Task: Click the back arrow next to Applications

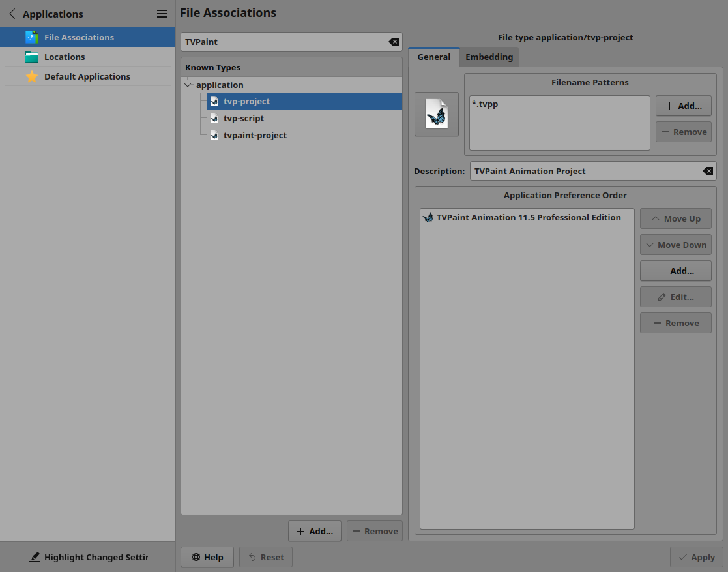Action: click(12, 14)
